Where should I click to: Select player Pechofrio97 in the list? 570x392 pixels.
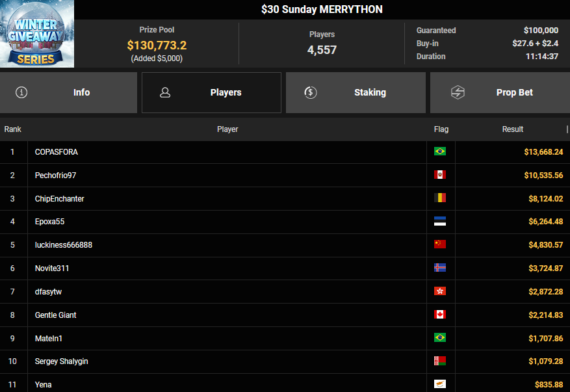pos(56,176)
